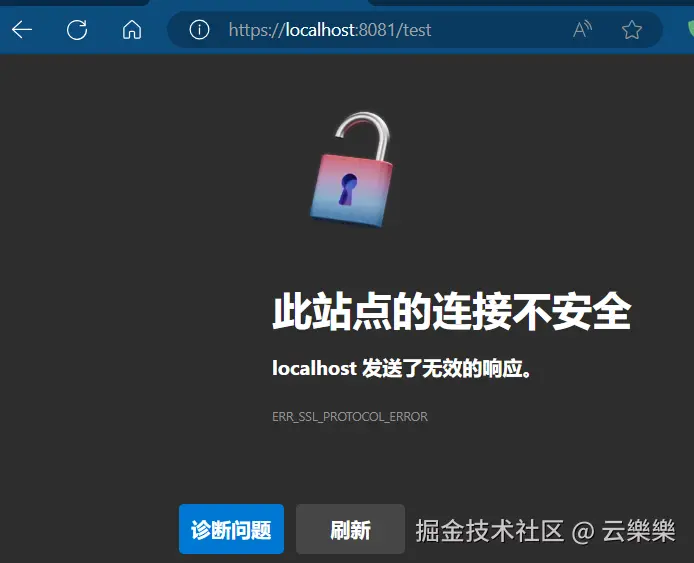This screenshot has width=694, height=563.
Task: Open the green shield extension icon
Action: click(690, 29)
